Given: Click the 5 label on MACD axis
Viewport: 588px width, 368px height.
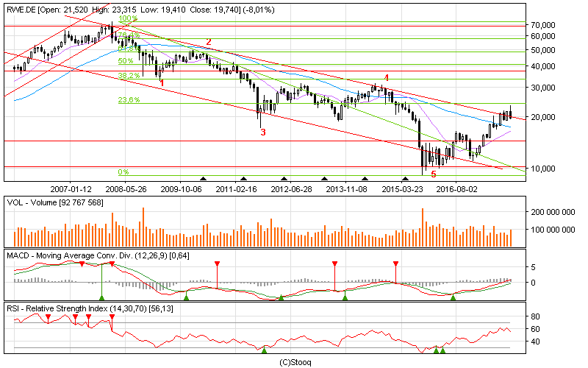Looking at the screenshot, I should (534, 268).
